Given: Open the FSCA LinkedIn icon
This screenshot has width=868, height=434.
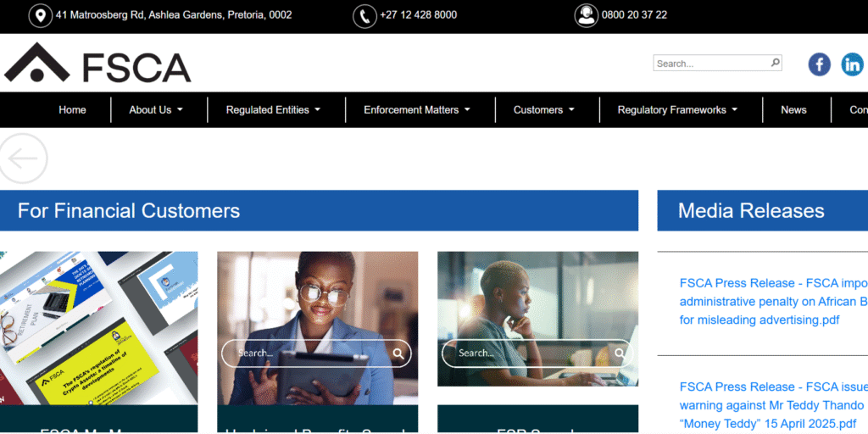Looking at the screenshot, I should click(853, 64).
